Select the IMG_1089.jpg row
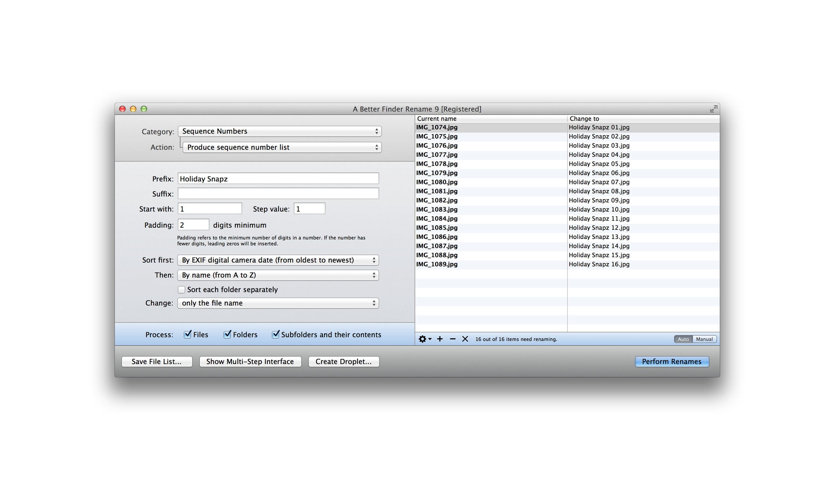The image size is (835, 504). pos(568,264)
